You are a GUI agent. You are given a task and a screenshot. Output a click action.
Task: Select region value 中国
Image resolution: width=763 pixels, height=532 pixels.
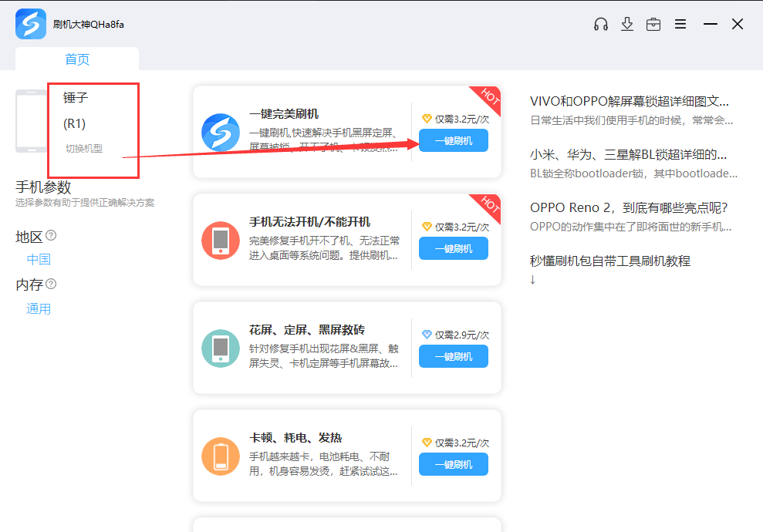[x=39, y=259]
